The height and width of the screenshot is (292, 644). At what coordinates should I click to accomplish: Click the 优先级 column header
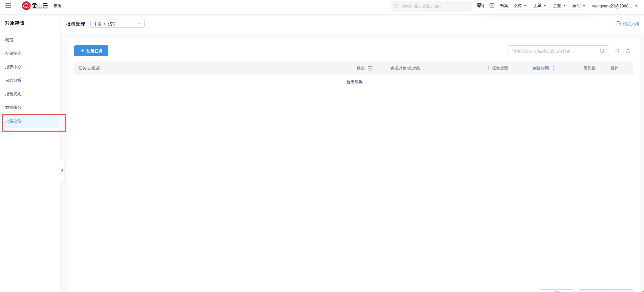(x=589, y=68)
